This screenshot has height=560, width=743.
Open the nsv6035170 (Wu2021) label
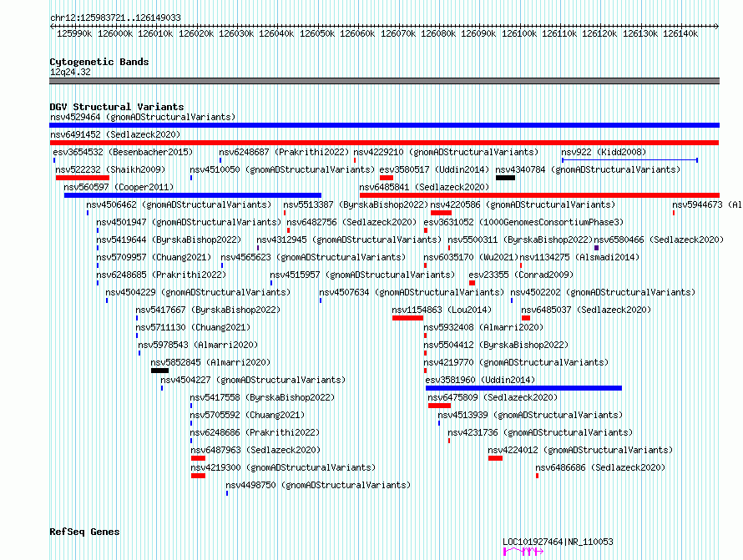(471, 257)
